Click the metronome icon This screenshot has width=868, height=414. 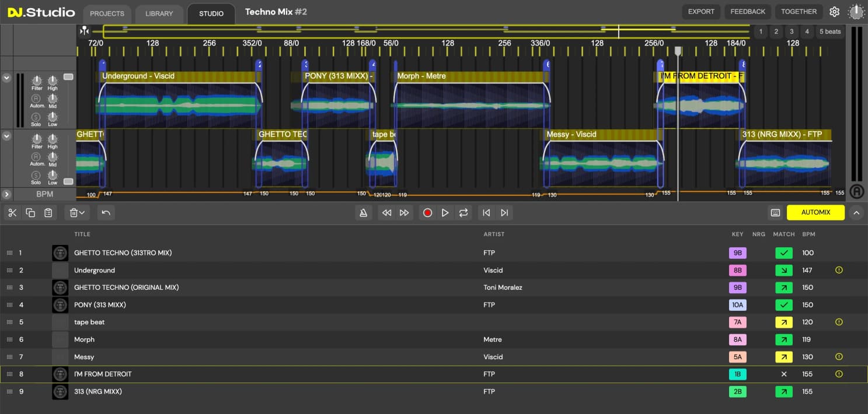point(363,213)
